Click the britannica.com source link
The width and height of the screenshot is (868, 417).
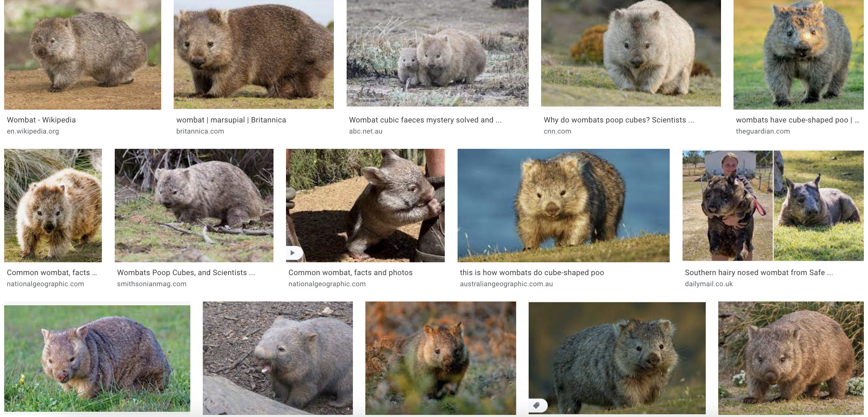point(200,131)
